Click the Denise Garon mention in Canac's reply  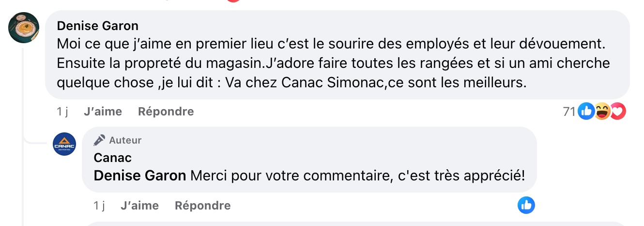pos(140,176)
